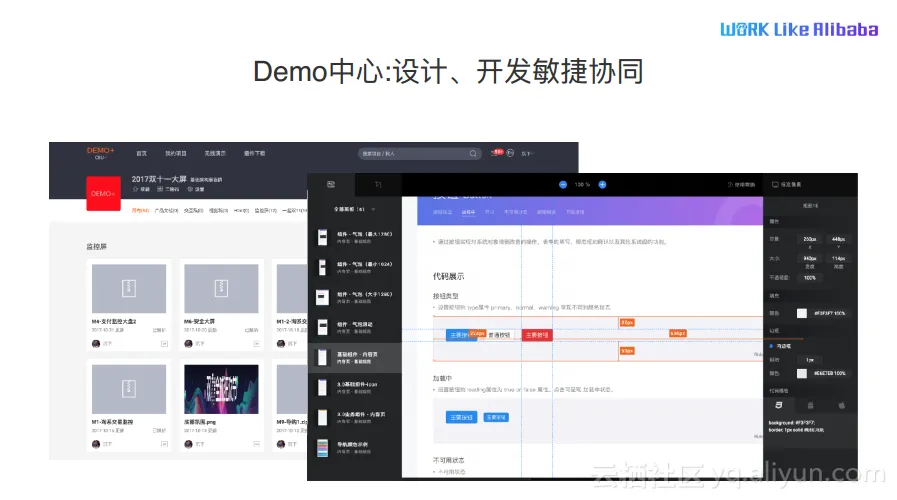This screenshot has height=500, width=897.
Task: Click large blue 主要按钮 under 加载中
Action: point(461,418)
